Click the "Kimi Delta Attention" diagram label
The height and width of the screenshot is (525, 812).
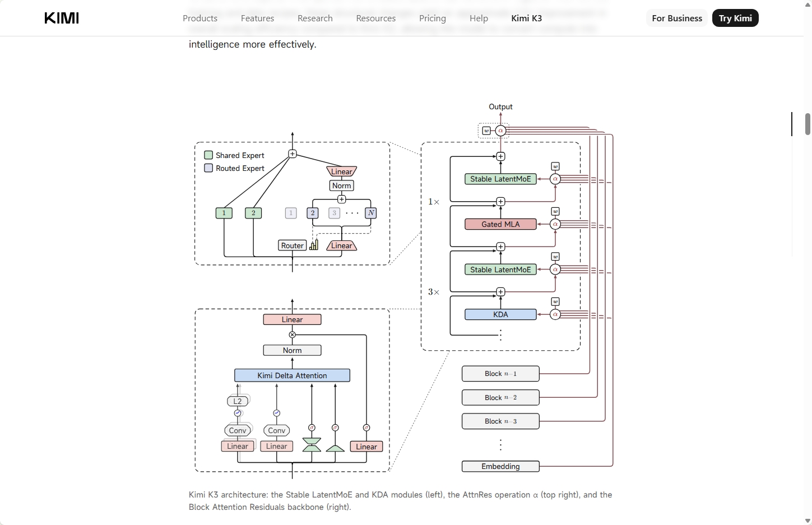(292, 375)
